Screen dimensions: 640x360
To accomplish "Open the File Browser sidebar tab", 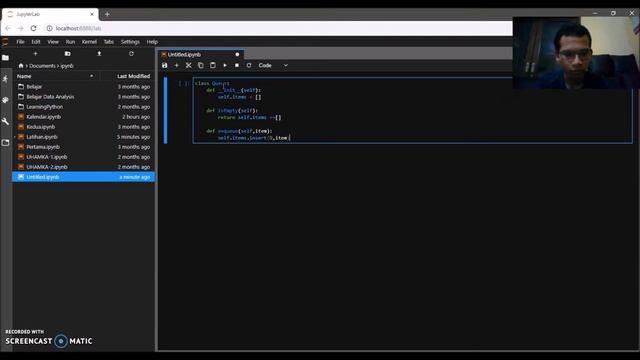I will 5,58.
